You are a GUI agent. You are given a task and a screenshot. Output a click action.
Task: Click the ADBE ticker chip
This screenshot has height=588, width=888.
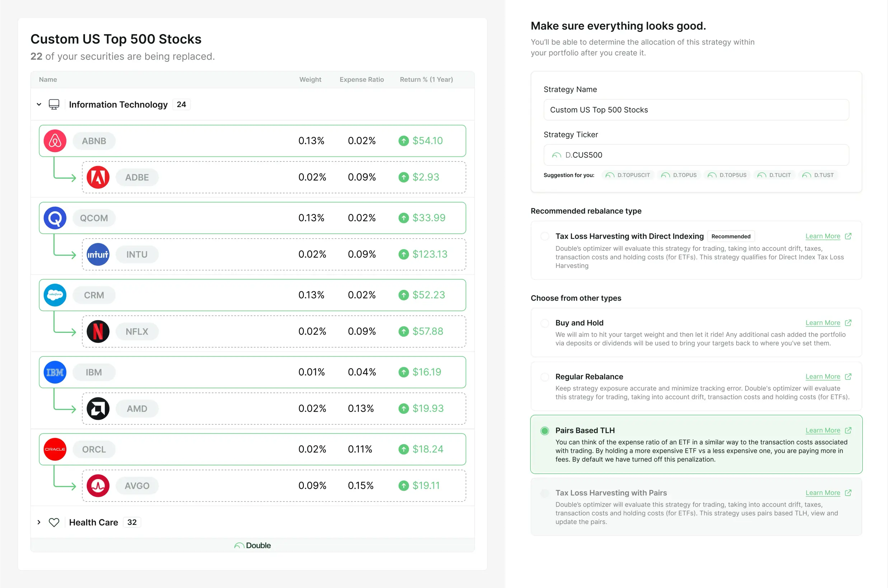pyautogui.click(x=137, y=177)
